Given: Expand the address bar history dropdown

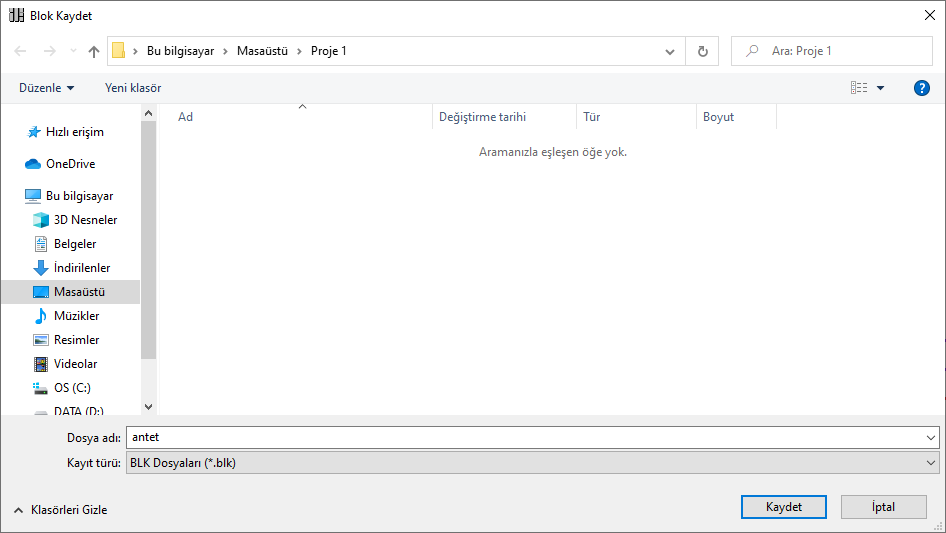Looking at the screenshot, I should coord(670,51).
